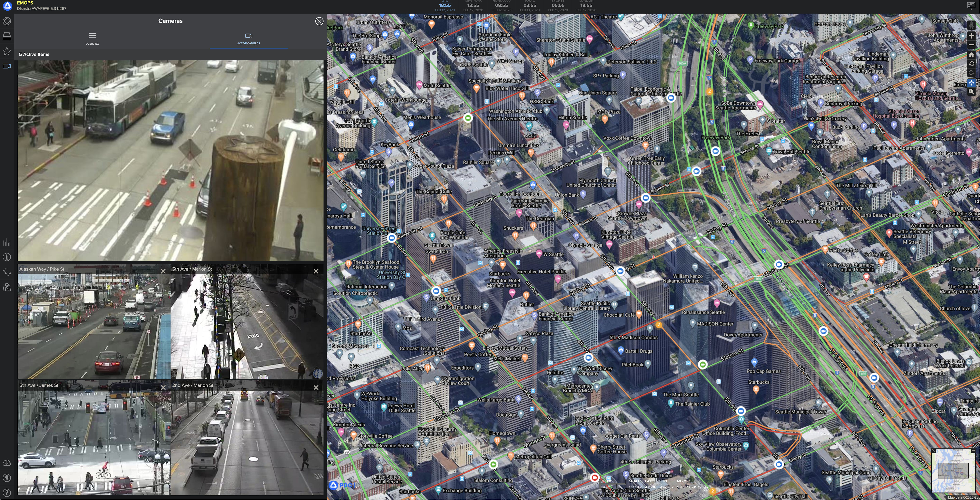Click the undo map view arrow
Viewport: 980px width, 500px height.
[971, 64]
